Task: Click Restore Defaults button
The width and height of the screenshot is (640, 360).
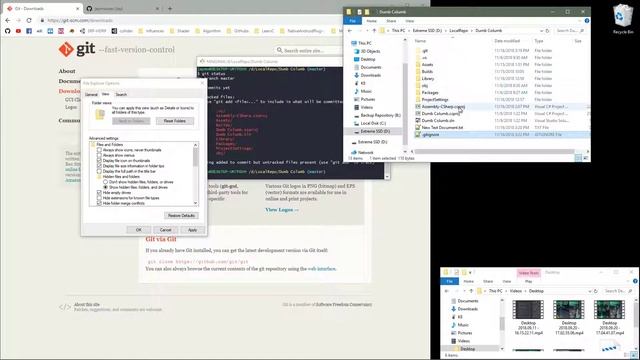Action: pos(181,216)
